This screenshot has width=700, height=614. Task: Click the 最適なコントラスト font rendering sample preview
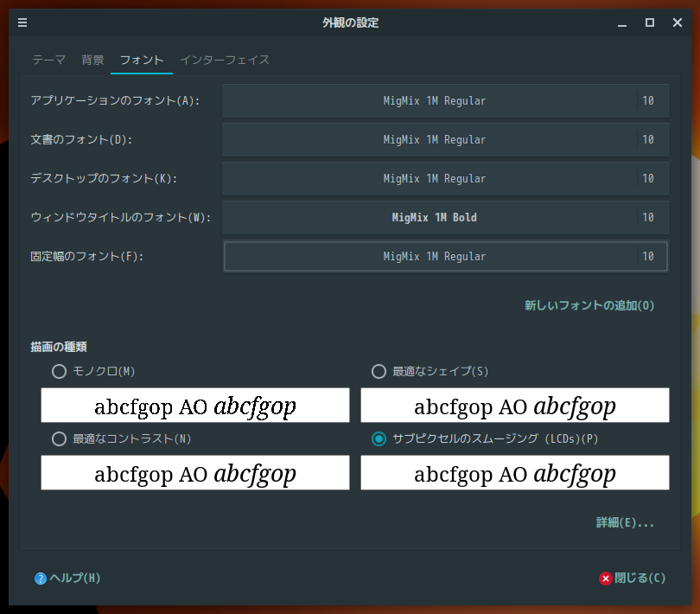click(195, 473)
